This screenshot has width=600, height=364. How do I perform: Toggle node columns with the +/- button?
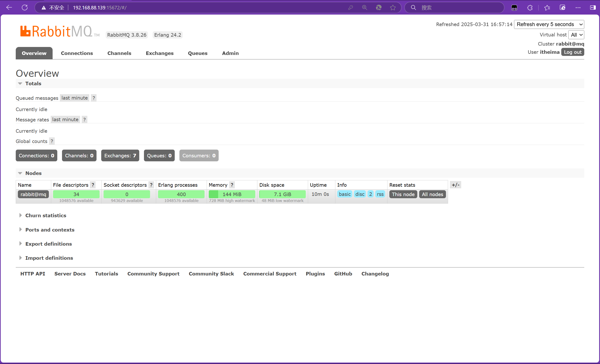pos(455,185)
